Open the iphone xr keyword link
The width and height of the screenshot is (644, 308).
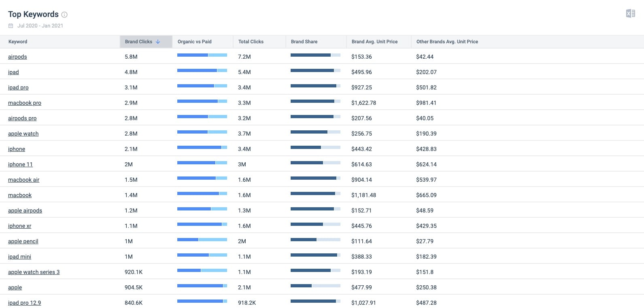tap(19, 226)
